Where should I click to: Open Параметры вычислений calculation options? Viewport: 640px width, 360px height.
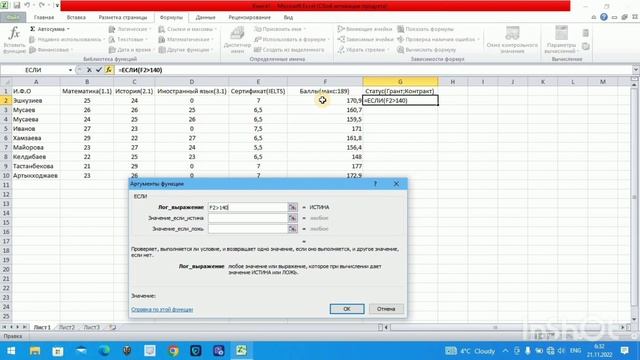click(561, 40)
